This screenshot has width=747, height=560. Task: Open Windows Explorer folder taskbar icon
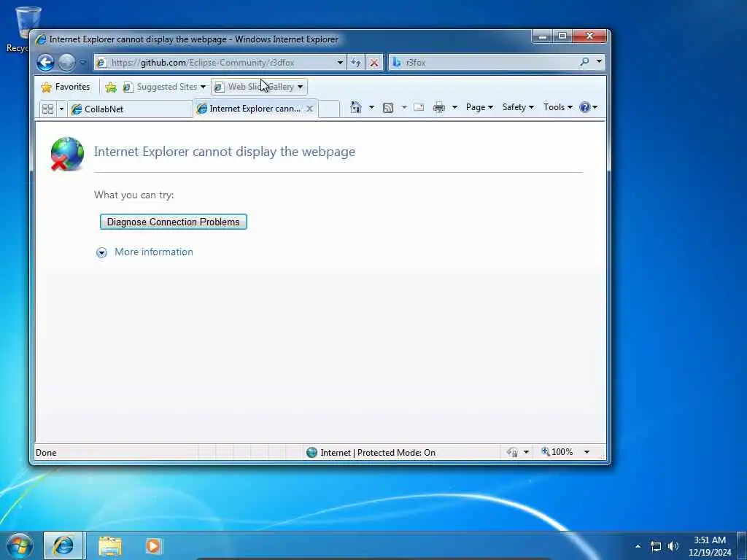point(110,546)
